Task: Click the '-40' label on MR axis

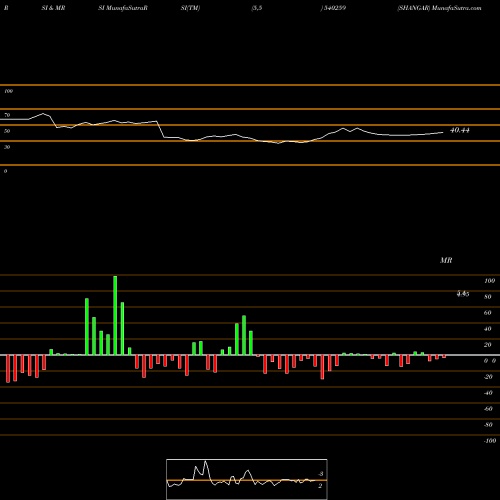Action: pos(488,393)
